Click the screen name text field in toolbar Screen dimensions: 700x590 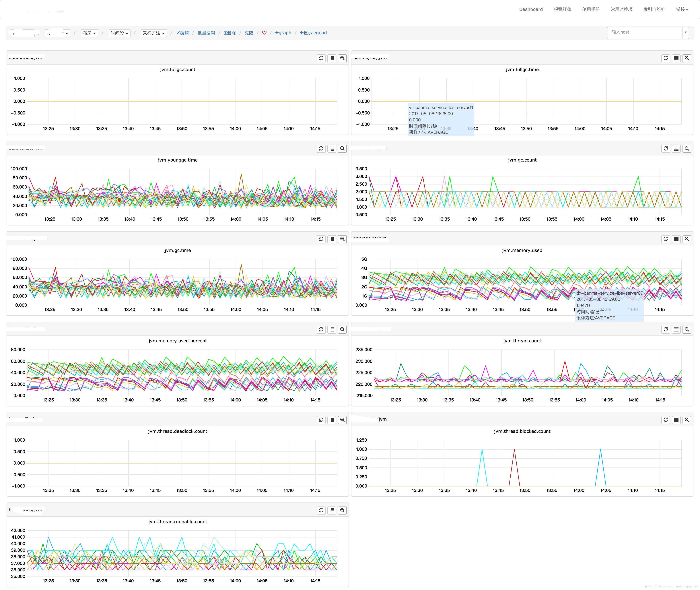pos(23,33)
